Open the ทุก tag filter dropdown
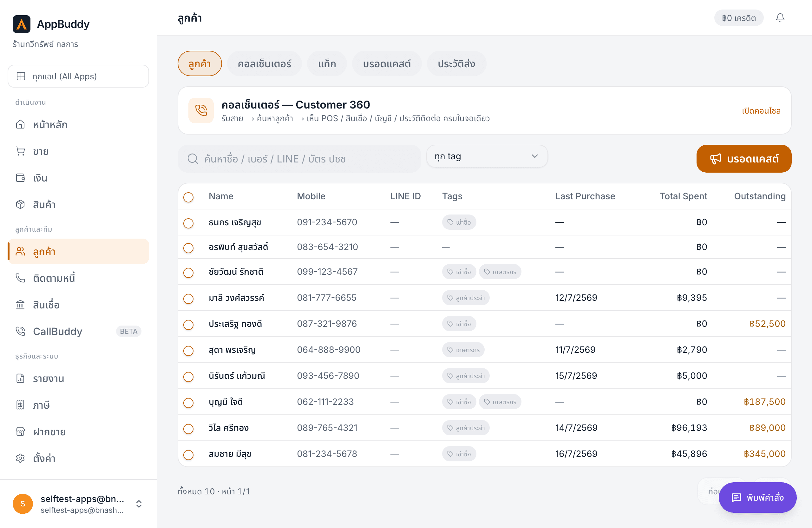The height and width of the screenshot is (528, 812). click(487, 156)
